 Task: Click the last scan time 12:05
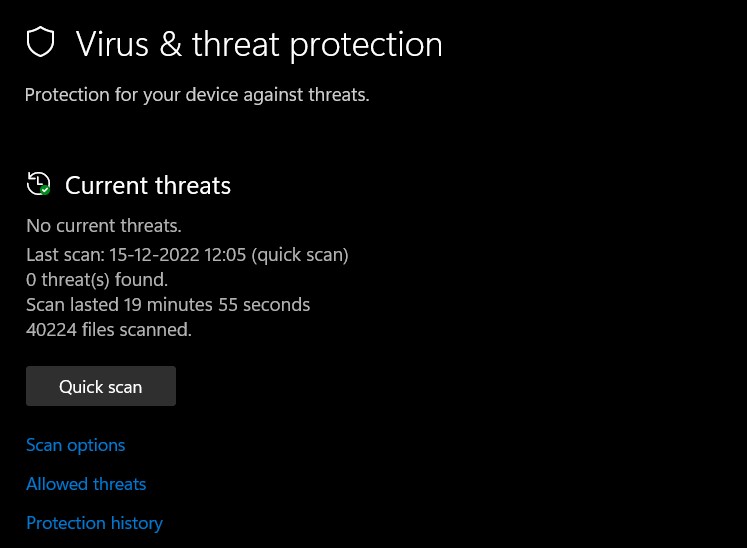225,255
